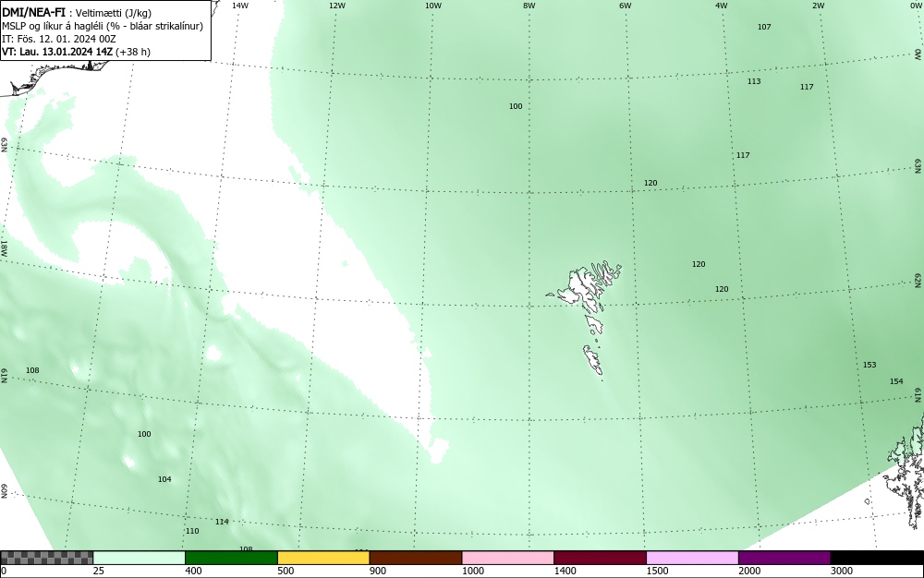924x578 pixels.
Task: Click the "1400" legend threshold number
Action: tap(565, 571)
